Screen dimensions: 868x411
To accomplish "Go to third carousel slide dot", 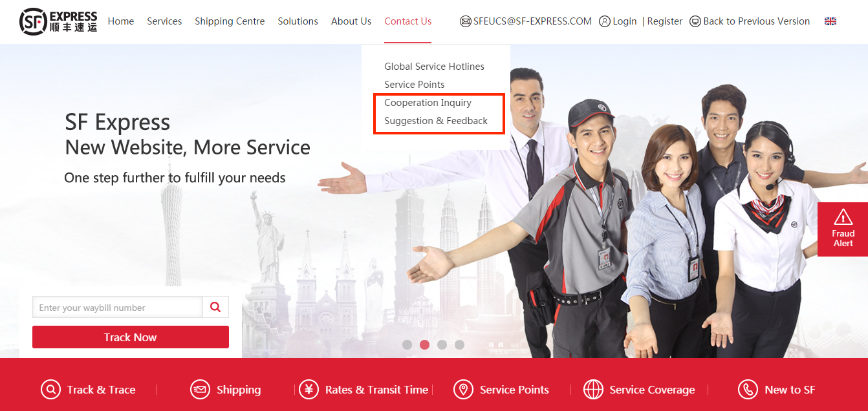I will coord(442,344).
